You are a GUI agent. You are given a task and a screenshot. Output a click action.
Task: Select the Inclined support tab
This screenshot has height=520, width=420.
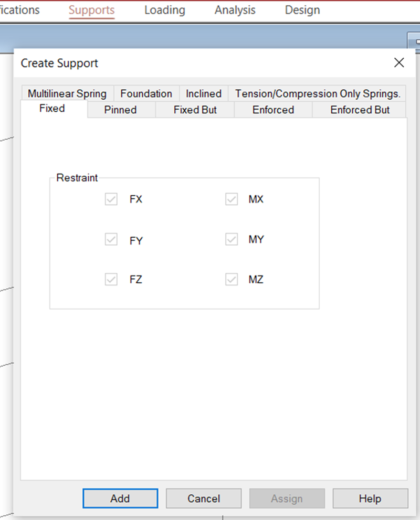(204, 93)
